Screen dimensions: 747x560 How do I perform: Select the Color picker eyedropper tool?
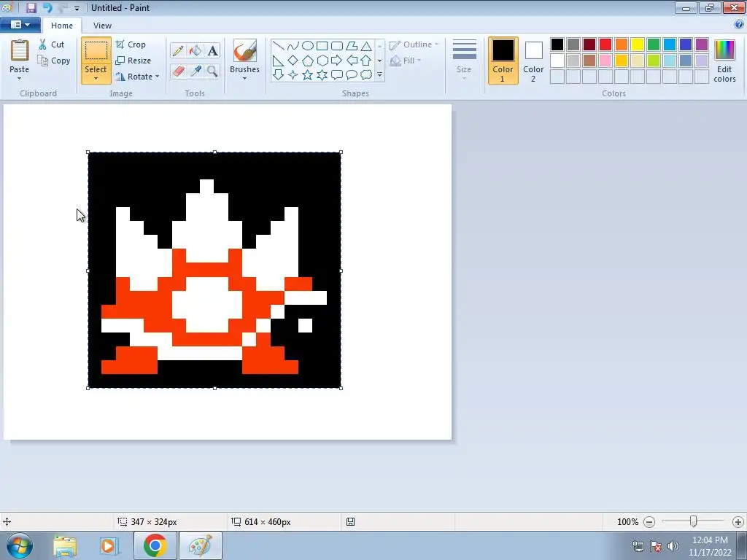pyautogui.click(x=196, y=71)
